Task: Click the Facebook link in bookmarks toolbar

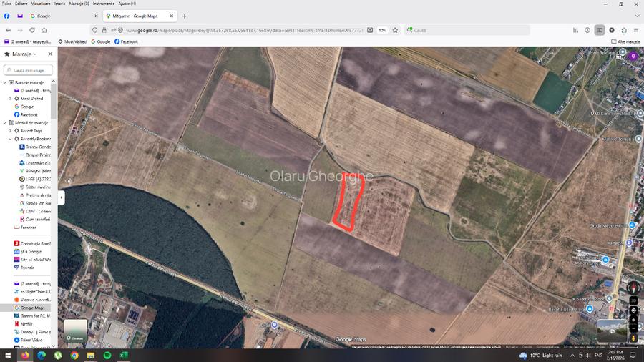Action: [x=126, y=41]
